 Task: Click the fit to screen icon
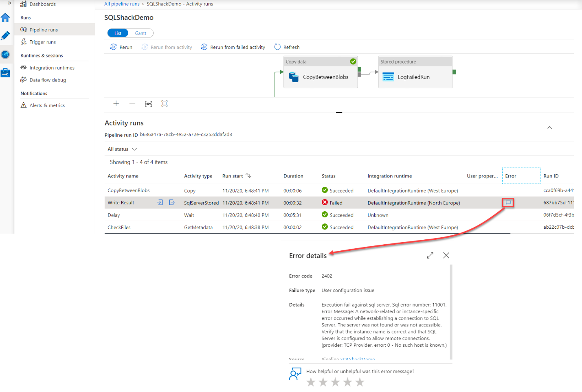(165, 103)
